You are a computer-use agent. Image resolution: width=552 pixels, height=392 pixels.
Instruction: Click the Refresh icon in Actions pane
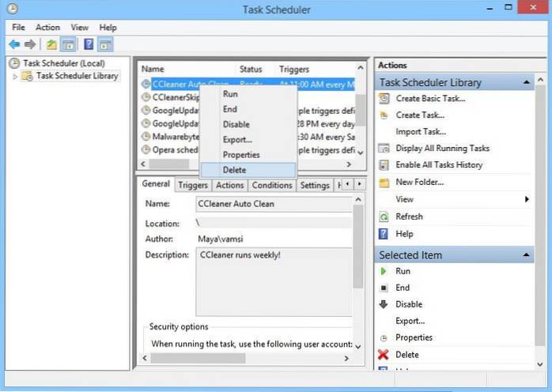tap(384, 217)
